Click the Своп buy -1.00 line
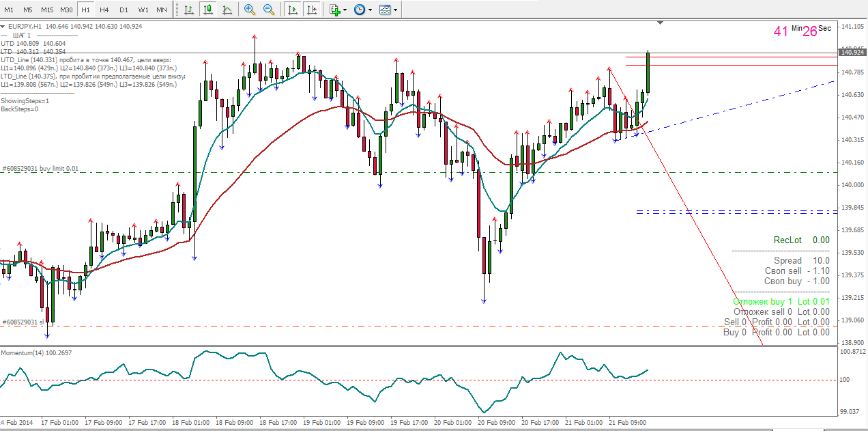 pos(797,281)
